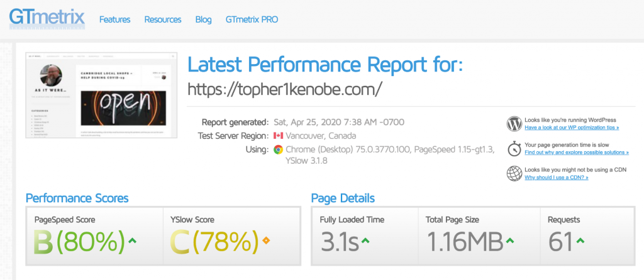Click the Requests count 61
The height and width of the screenshot is (280, 644).
[560, 242]
